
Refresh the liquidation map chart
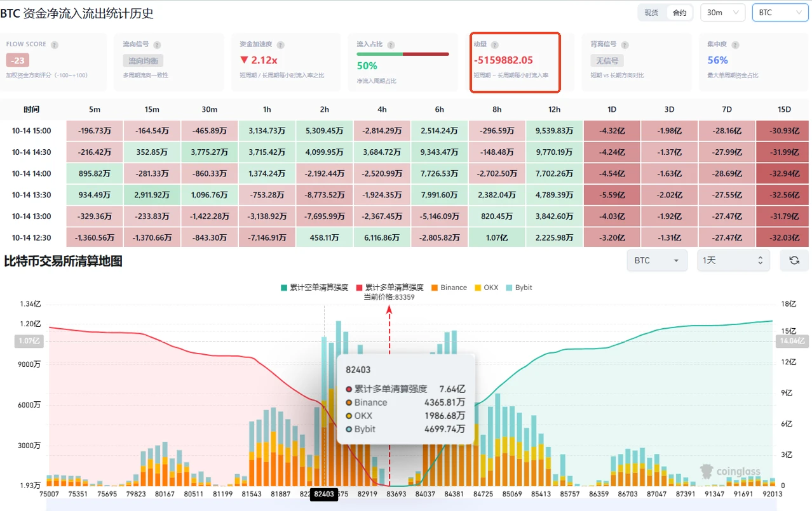pyautogui.click(x=794, y=260)
